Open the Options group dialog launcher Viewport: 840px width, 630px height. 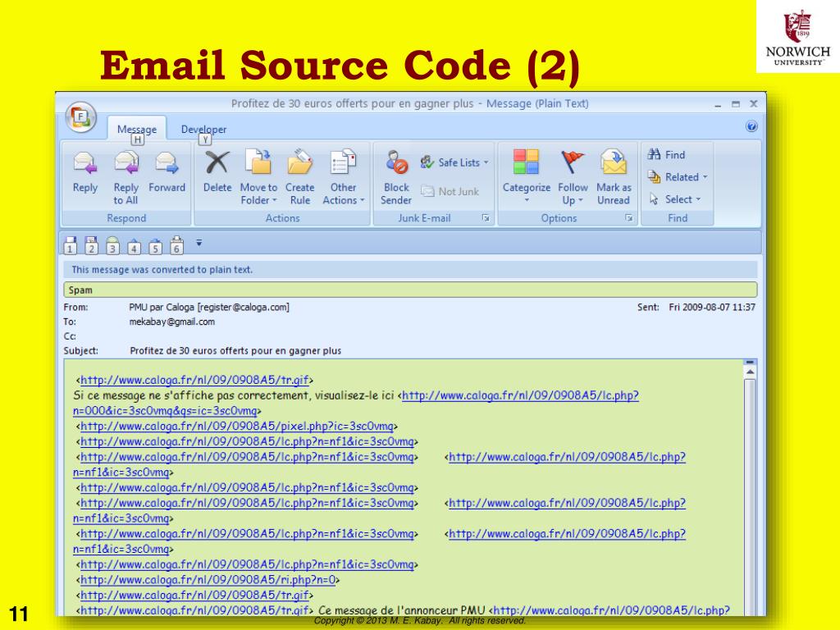629,218
